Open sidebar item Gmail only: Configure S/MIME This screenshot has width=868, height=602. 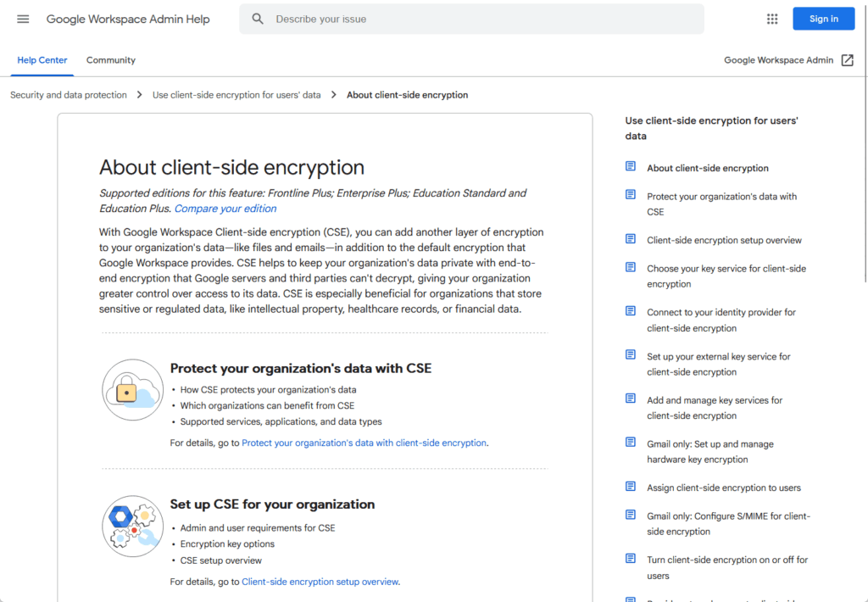728,523
